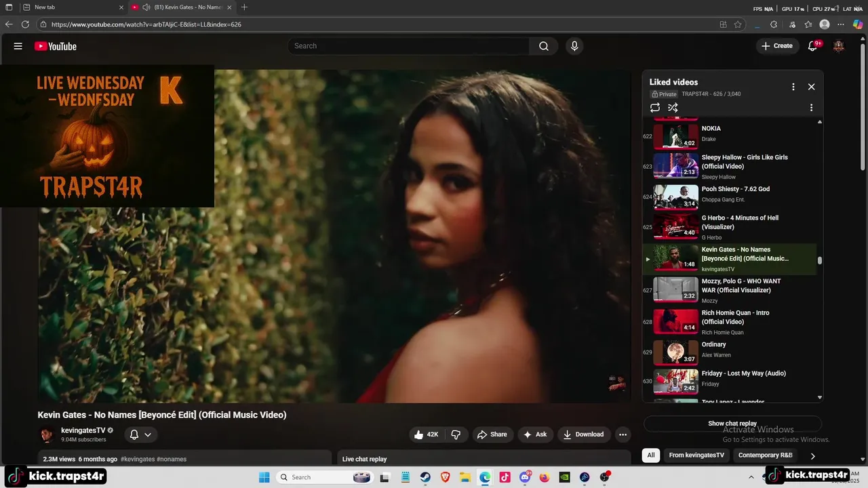Play Rich Homie Quan Intro video
Screen dimensions: 868x488
click(x=729, y=322)
